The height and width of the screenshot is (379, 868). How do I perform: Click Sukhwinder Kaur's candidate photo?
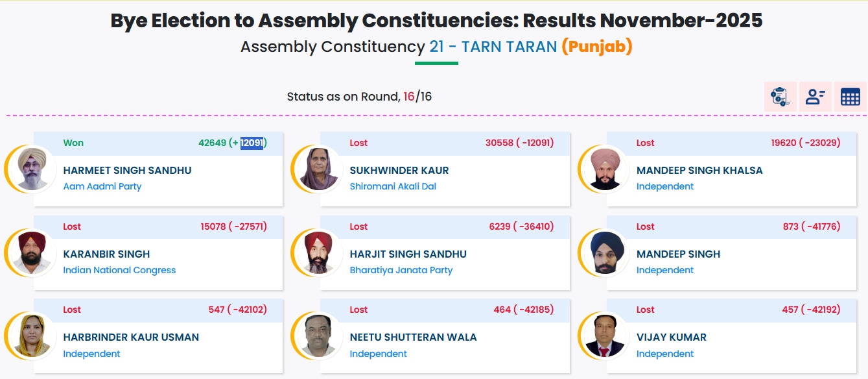click(x=318, y=169)
